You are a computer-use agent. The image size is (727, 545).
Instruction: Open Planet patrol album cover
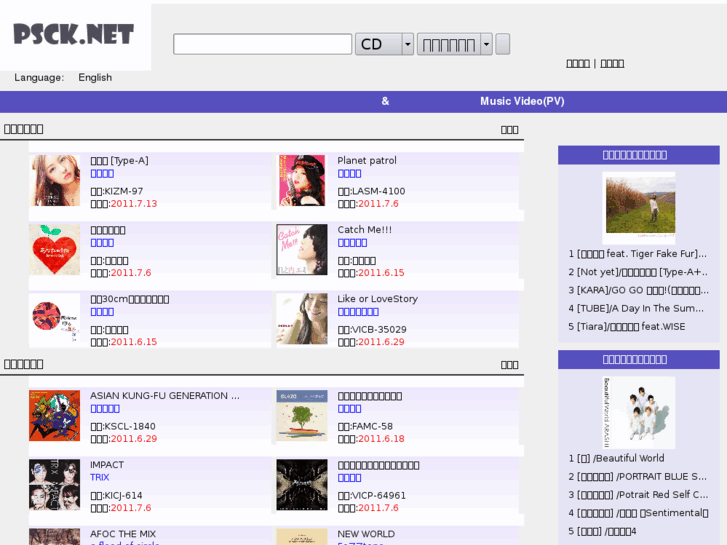tap(302, 180)
